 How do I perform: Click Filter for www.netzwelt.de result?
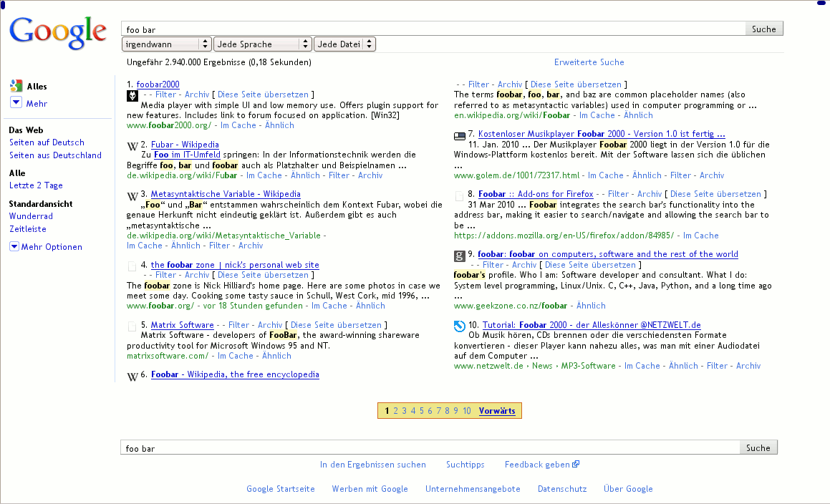click(x=718, y=366)
